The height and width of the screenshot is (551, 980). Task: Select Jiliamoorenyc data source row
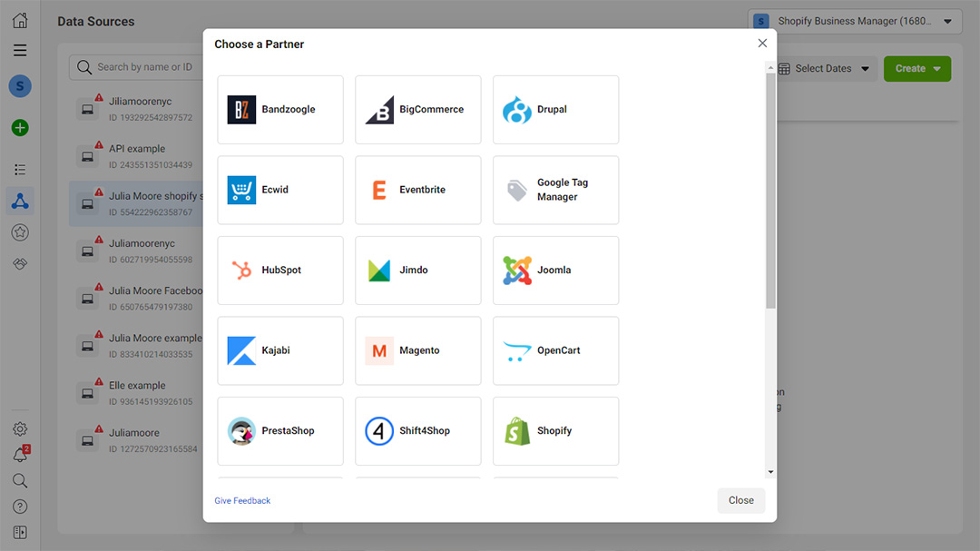pyautogui.click(x=136, y=109)
